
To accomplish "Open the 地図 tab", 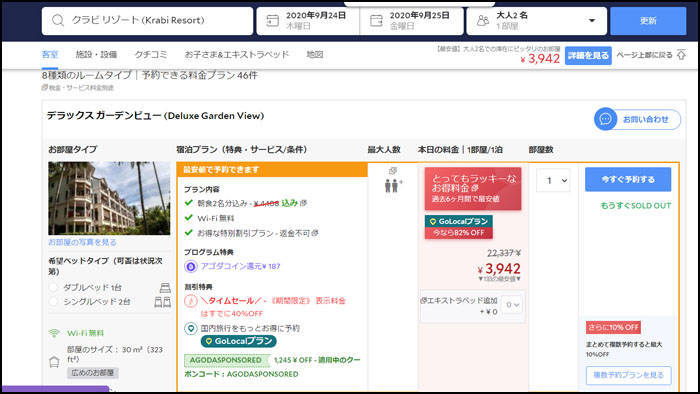I will click(315, 54).
